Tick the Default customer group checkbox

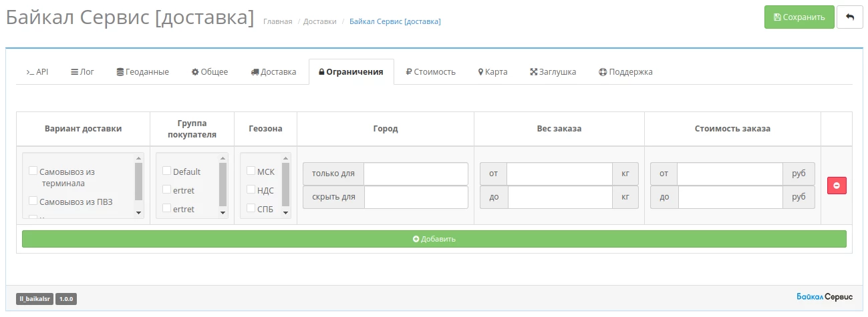(166, 172)
